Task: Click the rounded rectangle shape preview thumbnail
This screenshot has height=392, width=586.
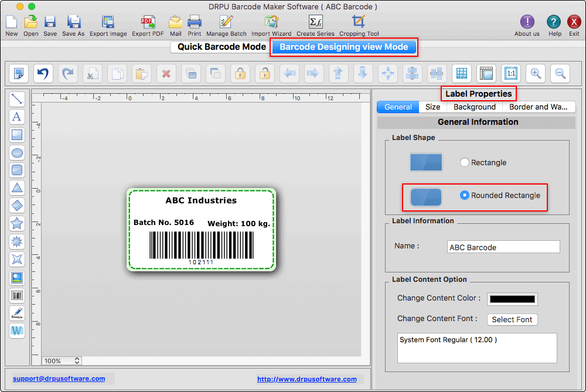Action: click(x=425, y=197)
